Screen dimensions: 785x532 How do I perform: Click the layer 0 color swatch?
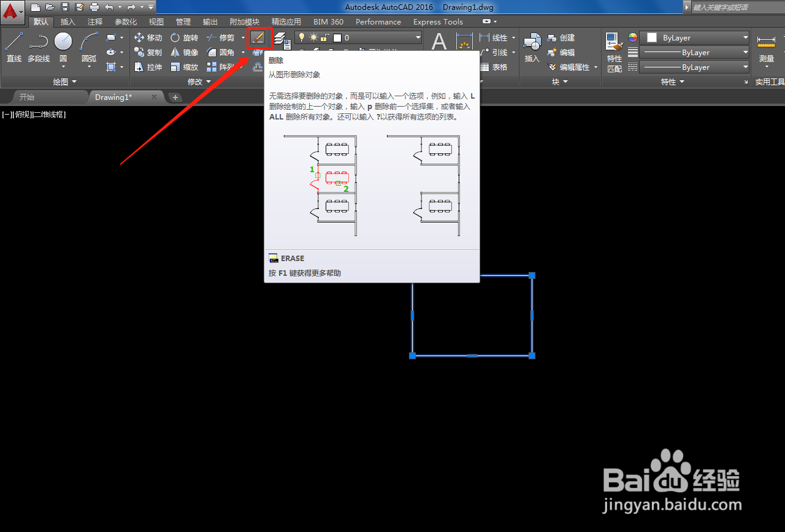337,37
